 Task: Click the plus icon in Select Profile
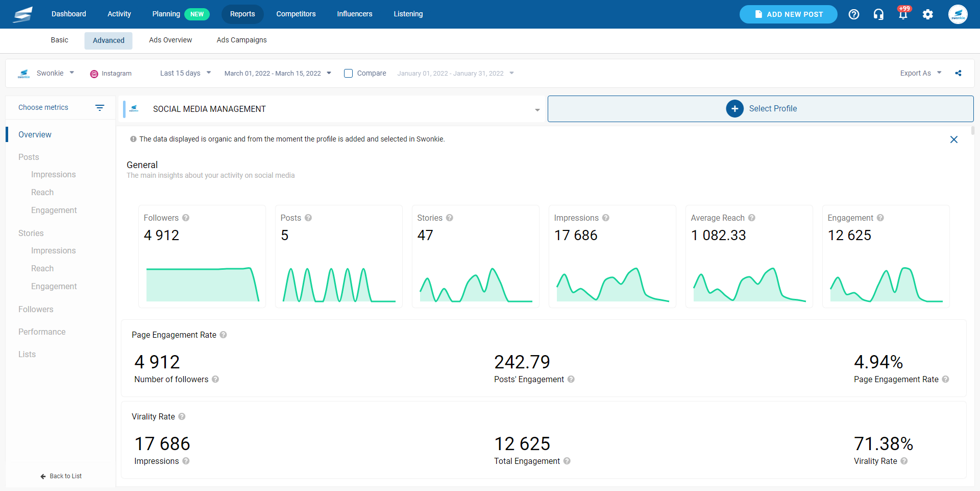coord(734,108)
